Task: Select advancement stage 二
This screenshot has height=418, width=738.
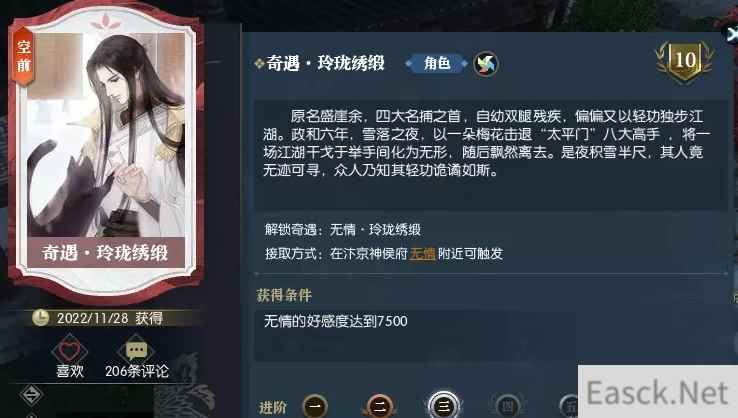Action: click(380, 406)
